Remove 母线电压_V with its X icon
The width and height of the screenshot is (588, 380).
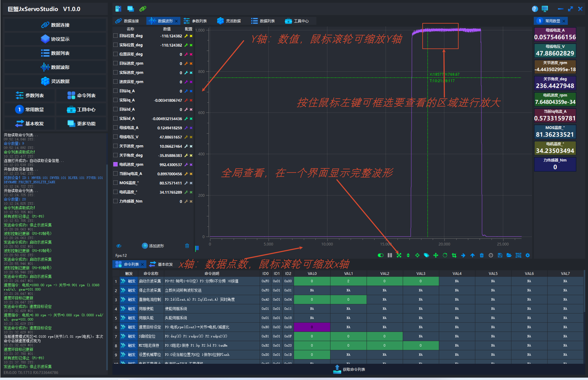point(191,137)
